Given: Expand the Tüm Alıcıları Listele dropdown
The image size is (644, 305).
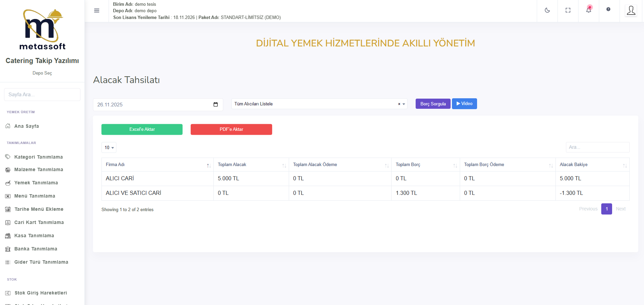Looking at the screenshot, I should [x=404, y=104].
